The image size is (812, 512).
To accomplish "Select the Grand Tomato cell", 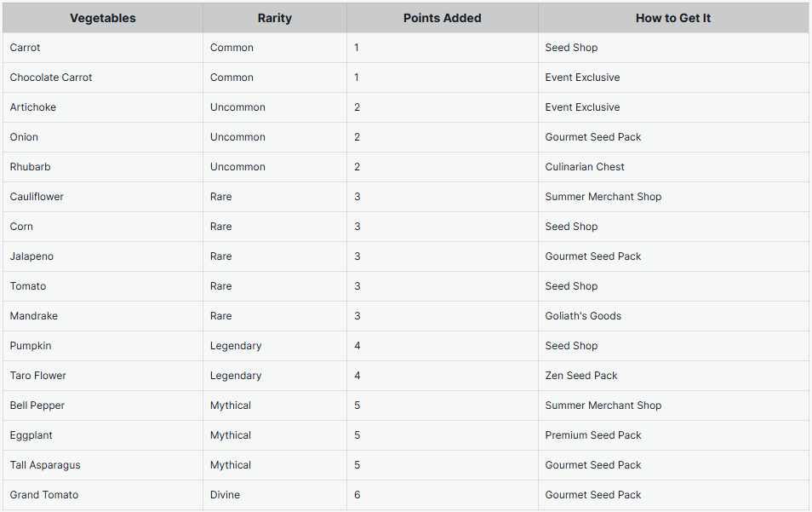I will 44,495.
